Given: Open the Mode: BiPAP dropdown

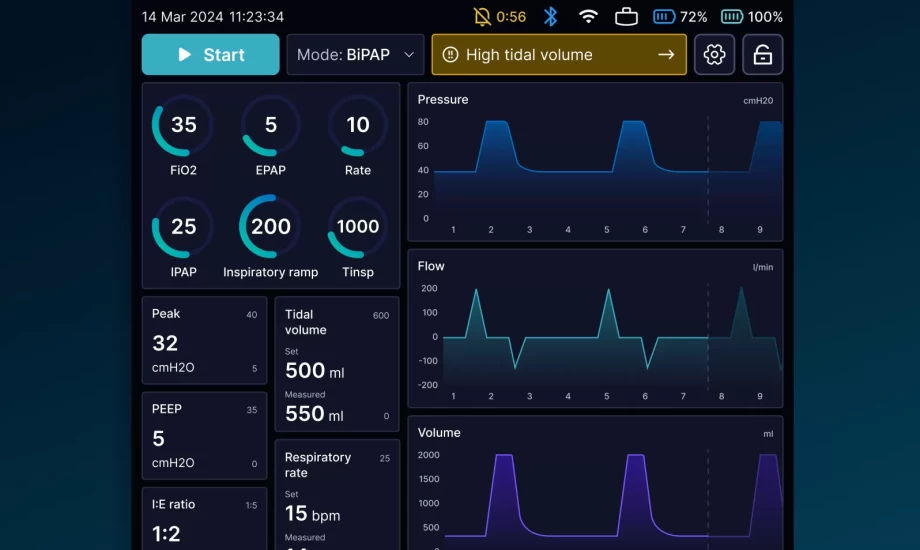Looking at the screenshot, I should (x=355, y=55).
